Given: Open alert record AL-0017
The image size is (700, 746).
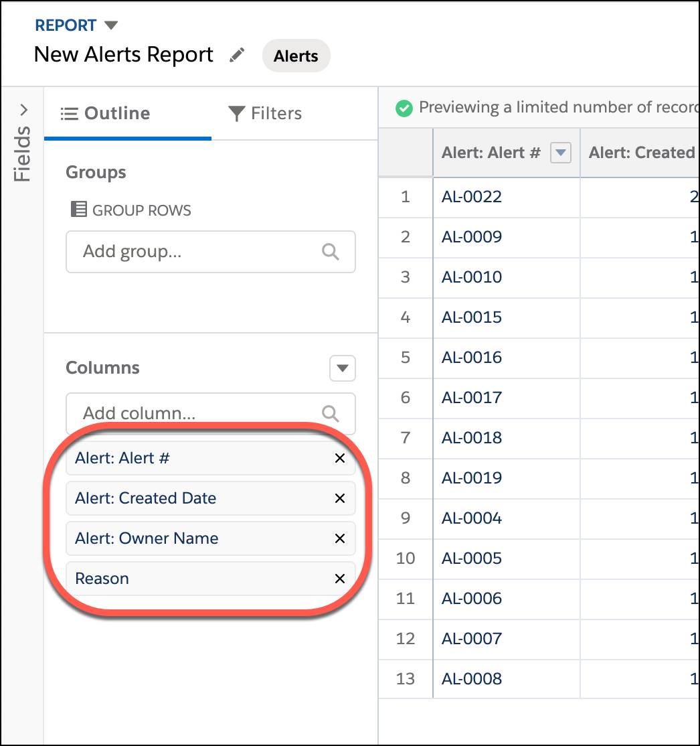Looking at the screenshot, I should pos(471,398).
